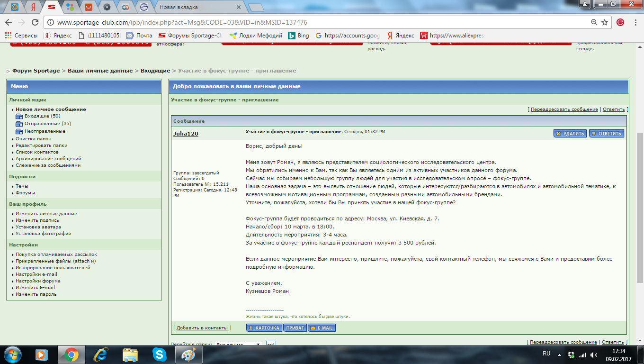Click the zoom magnifier in address bar
Viewport: 644px width, 364px height.
(x=594, y=22)
